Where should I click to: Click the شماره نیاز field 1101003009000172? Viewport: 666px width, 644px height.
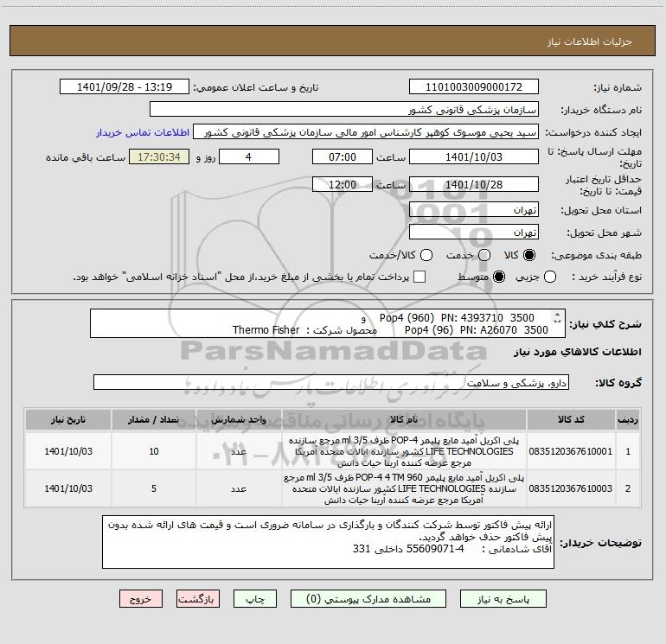[474, 87]
